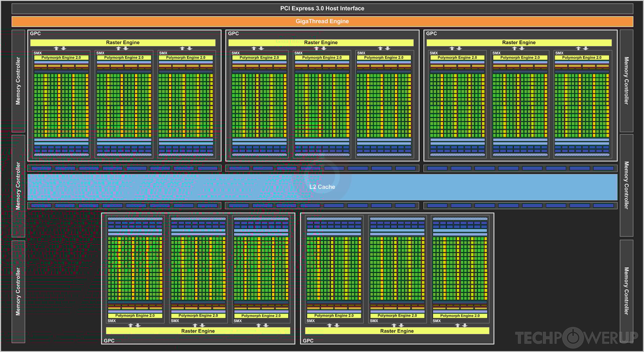This screenshot has width=644, height=352.
Task: Open the bottom-left GPC label
Action: [108, 341]
